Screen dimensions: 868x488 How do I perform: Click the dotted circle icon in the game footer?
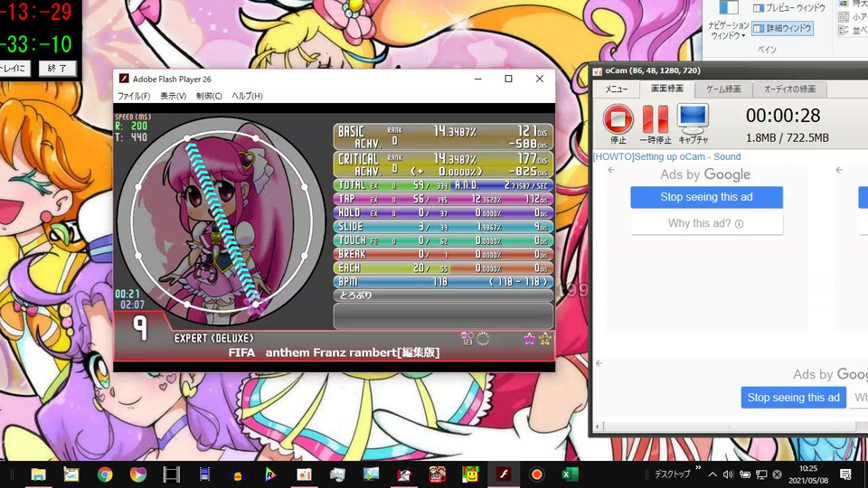(x=483, y=339)
